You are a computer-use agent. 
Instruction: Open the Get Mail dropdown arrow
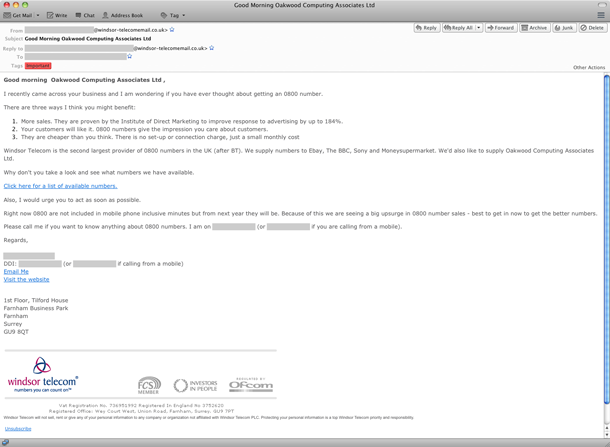coord(38,15)
